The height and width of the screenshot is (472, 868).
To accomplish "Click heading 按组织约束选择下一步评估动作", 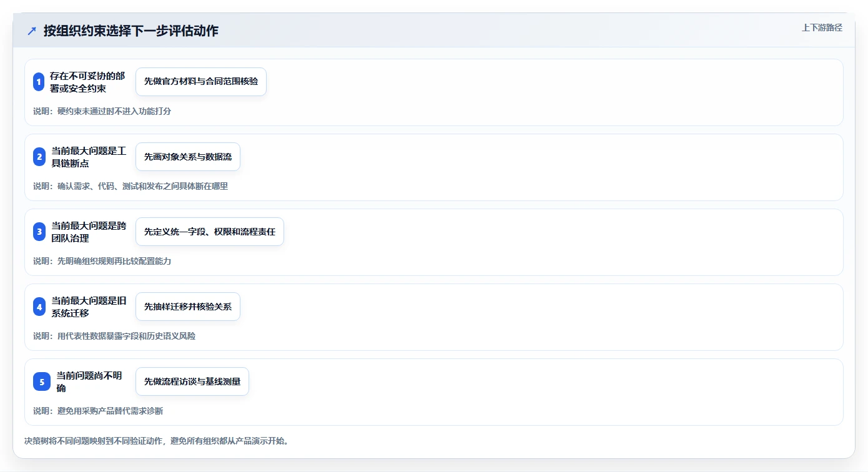I will (131, 31).
